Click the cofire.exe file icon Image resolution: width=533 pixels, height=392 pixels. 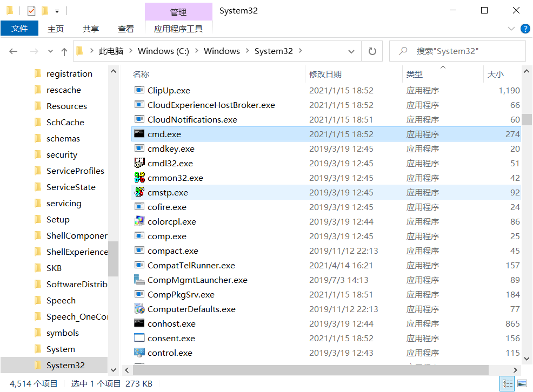coord(139,207)
